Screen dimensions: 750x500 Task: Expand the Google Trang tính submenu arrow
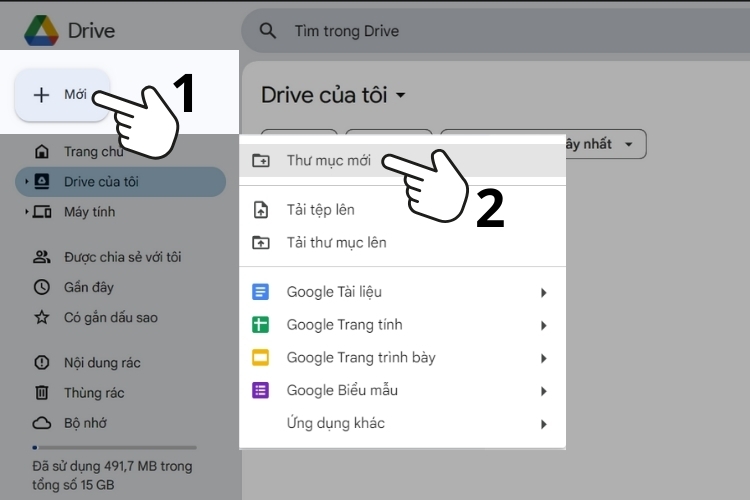click(543, 326)
